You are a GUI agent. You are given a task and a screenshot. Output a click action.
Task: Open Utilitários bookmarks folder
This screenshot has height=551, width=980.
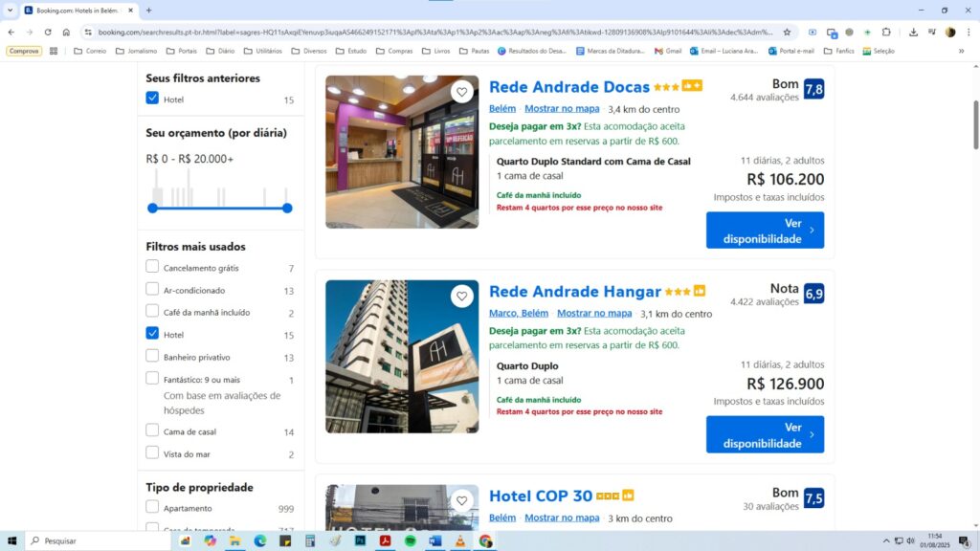262,52
